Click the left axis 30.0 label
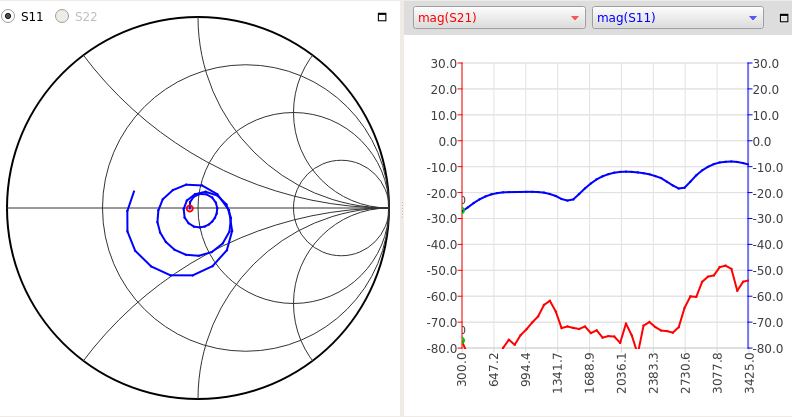 [443, 64]
